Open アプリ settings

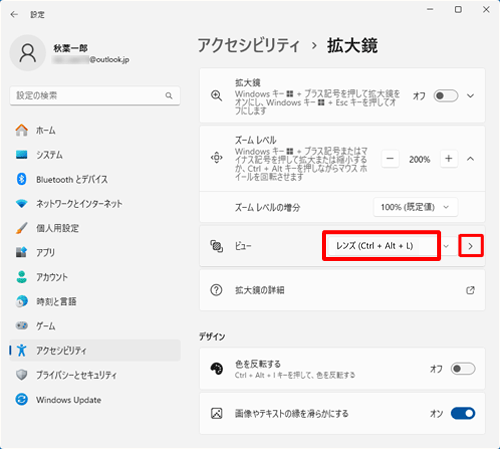[95, 252]
